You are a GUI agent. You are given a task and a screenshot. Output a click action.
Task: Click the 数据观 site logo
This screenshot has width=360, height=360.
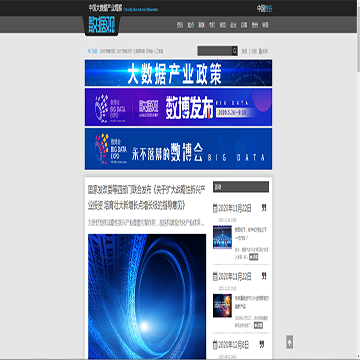101,25
